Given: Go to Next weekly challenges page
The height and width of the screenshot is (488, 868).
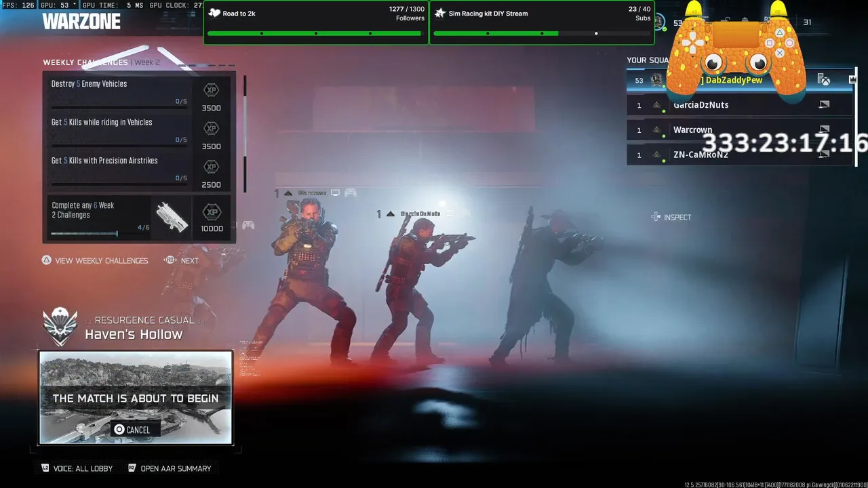Looking at the screenshot, I should point(182,260).
